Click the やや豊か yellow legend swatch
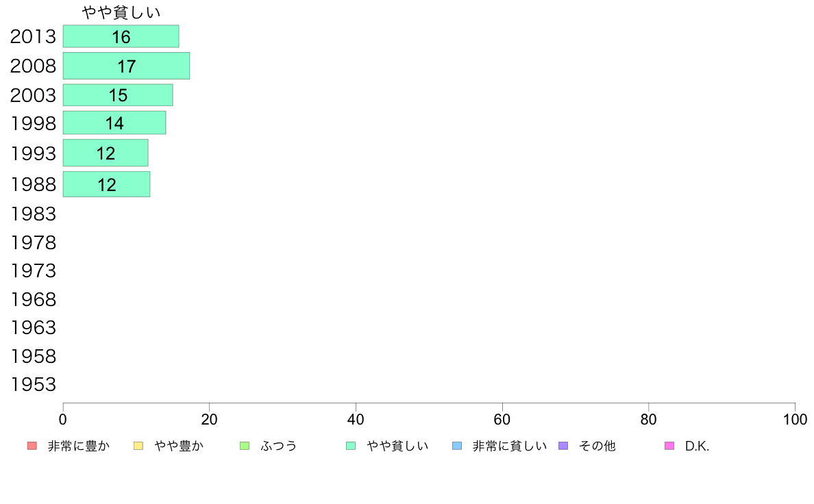 (138, 446)
